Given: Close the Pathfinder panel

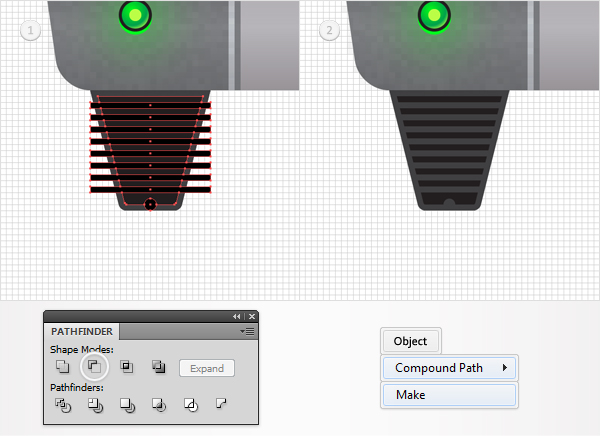Looking at the screenshot, I should (252, 317).
